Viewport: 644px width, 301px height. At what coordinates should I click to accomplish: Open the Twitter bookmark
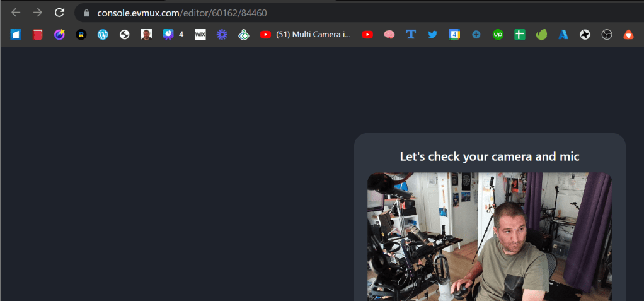pos(432,35)
